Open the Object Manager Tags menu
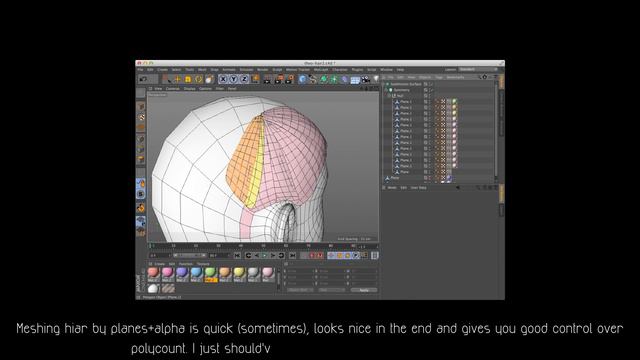 (439, 77)
